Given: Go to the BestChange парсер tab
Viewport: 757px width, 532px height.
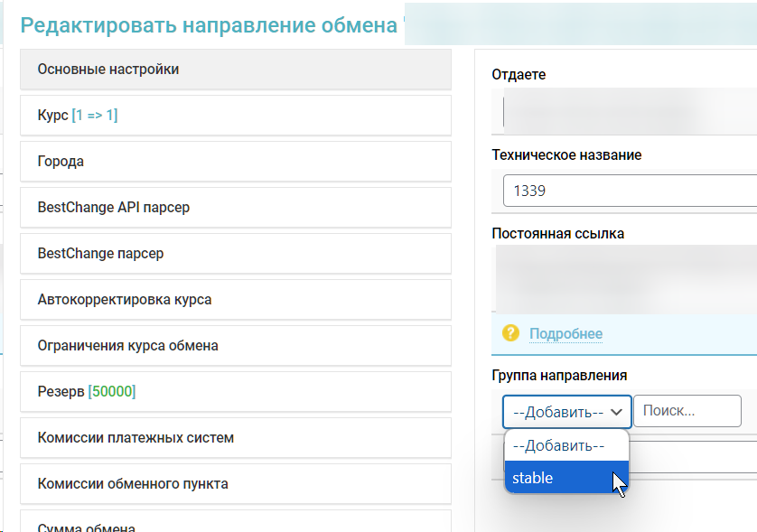Looking at the screenshot, I should tap(235, 254).
